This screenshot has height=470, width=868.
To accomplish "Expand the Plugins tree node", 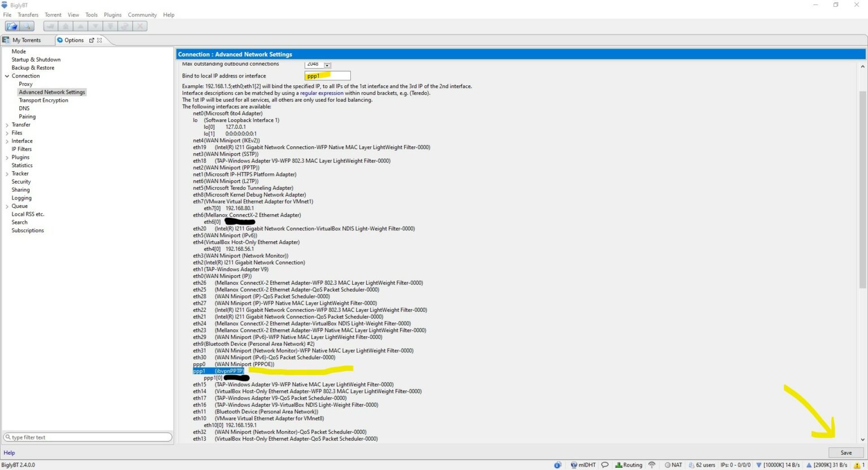I will 7,158.
